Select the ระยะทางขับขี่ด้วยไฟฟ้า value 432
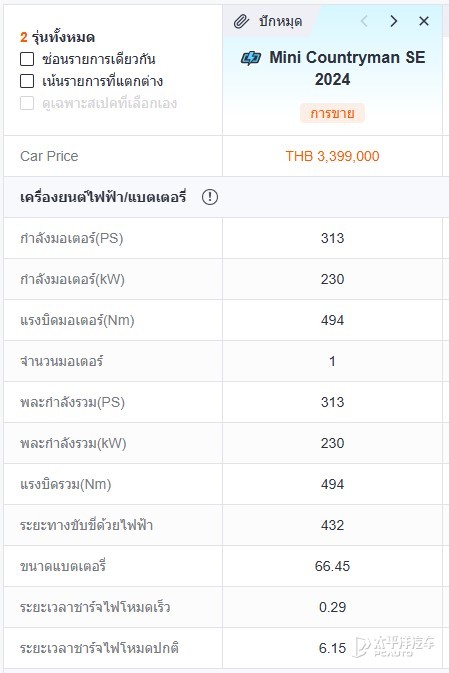Screen dimensions: 449x673 [x=332, y=525]
